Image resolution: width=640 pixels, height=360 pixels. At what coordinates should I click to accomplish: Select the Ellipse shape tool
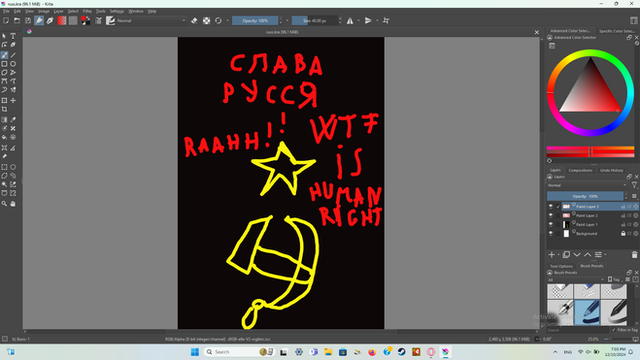(13, 64)
